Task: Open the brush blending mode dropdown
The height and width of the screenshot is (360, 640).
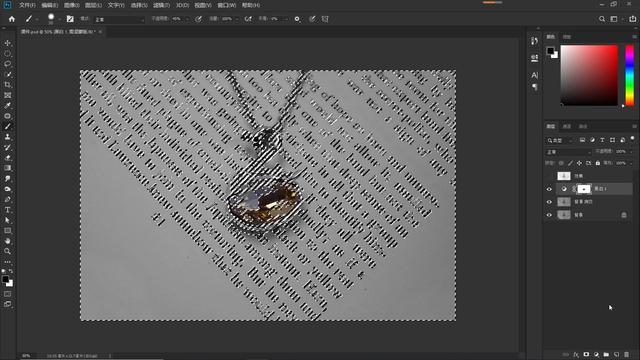Action: [x=119, y=19]
